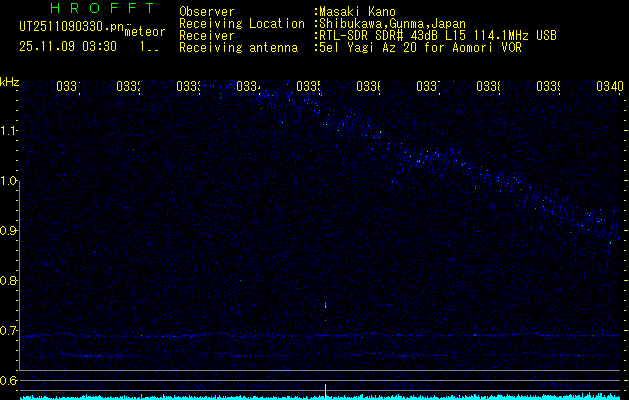
Task: Select the UT2511090330 filename label
Action: 68,25
